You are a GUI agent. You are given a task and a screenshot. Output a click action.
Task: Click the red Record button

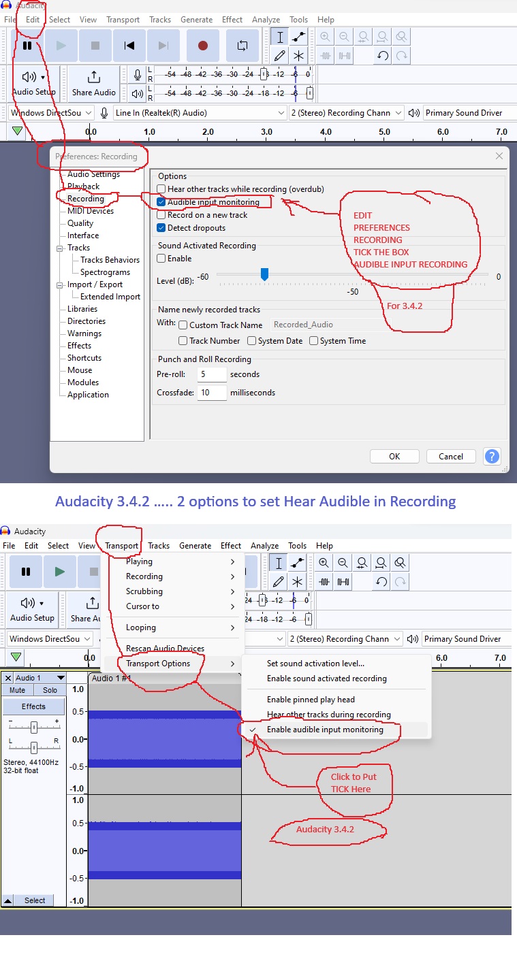(x=202, y=46)
